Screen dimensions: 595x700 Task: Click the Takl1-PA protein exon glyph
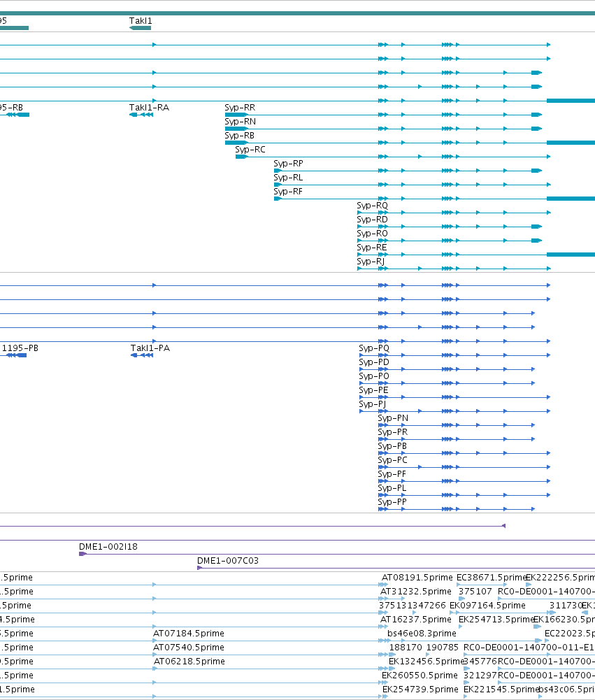tap(142, 355)
